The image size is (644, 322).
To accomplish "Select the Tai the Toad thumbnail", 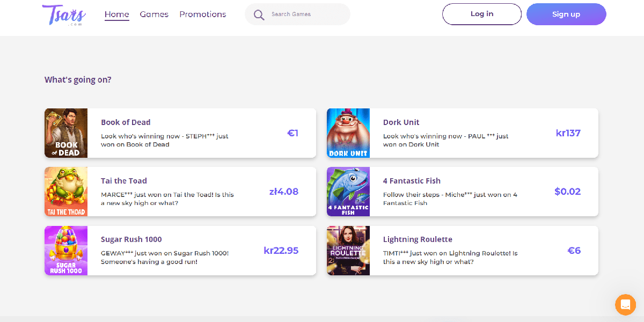I will coord(66,192).
